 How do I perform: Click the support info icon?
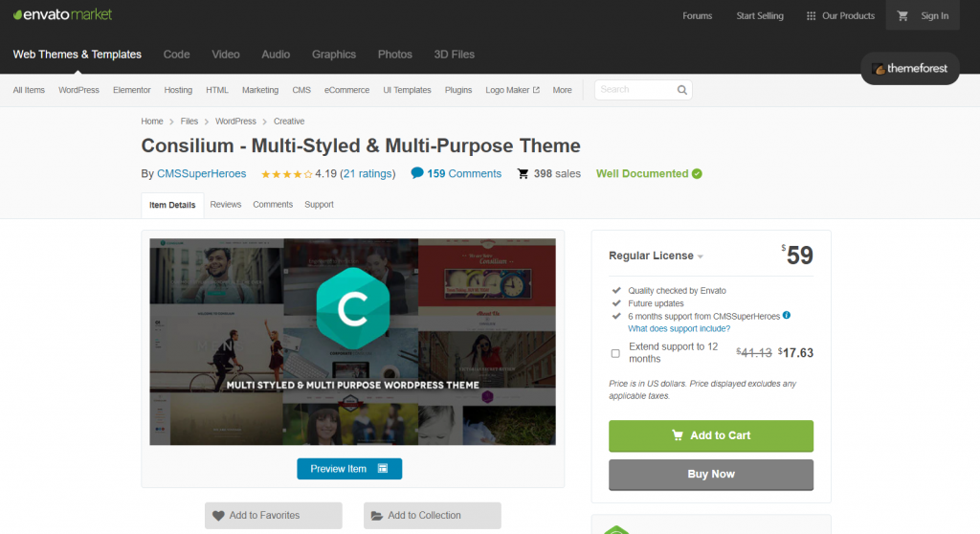tap(787, 315)
